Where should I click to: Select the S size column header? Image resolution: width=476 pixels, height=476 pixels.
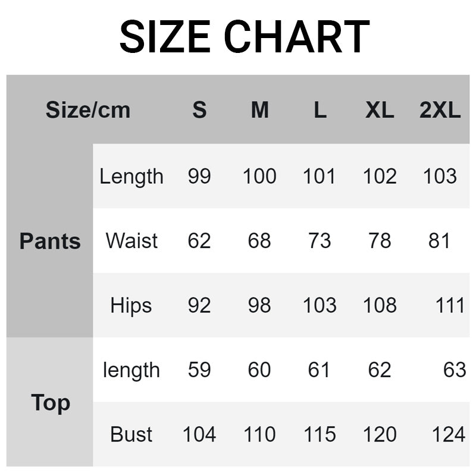199,110
